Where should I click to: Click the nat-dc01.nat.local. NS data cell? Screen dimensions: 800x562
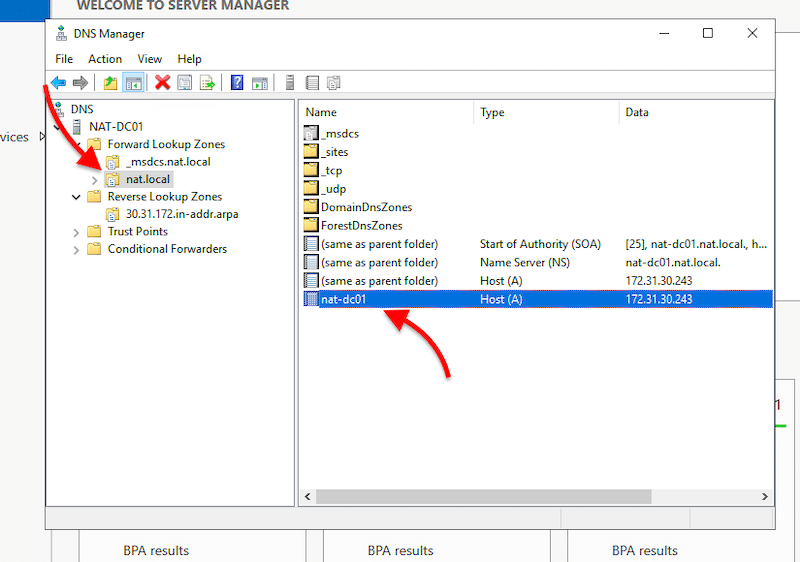coord(673,263)
